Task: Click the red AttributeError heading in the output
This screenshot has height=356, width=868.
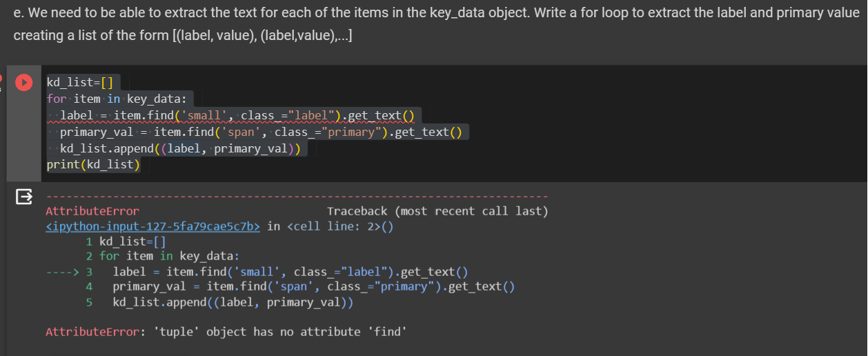Action: 92,211
